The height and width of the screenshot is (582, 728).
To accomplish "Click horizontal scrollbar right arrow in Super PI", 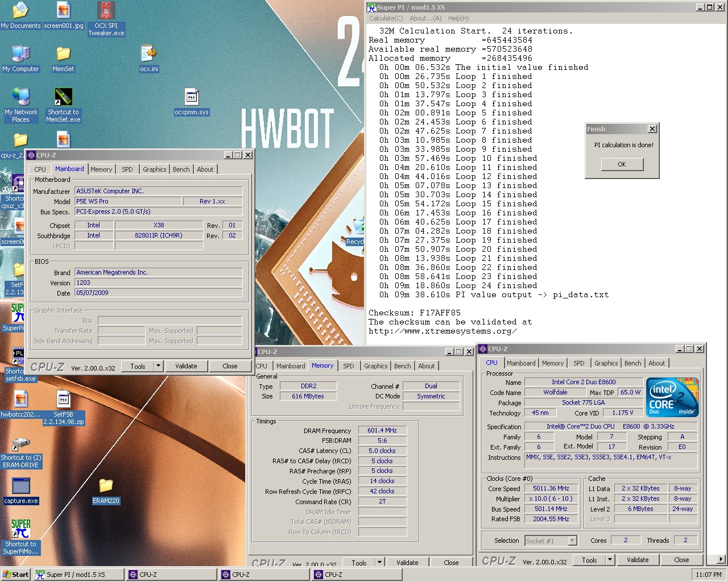I will [x=722, y=559].
